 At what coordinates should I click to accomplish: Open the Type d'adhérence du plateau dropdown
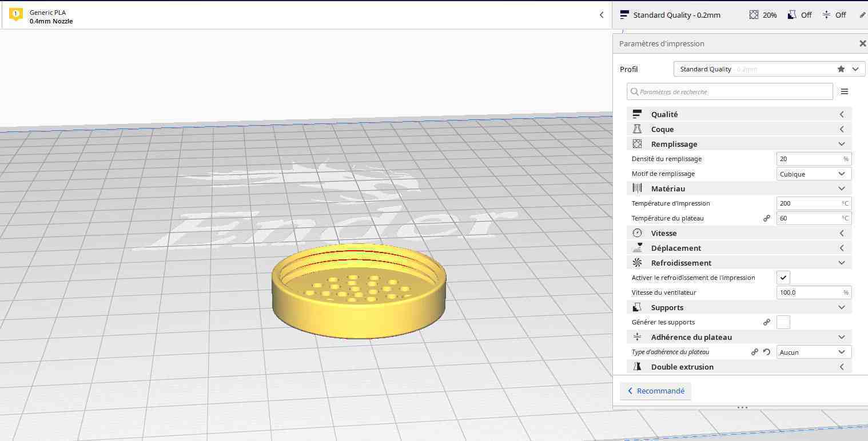(813, 352)
